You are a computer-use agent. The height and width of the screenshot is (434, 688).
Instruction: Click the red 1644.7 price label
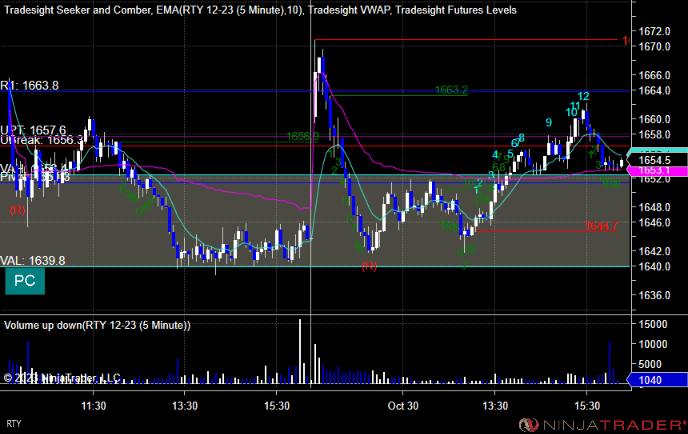[601, 226]
